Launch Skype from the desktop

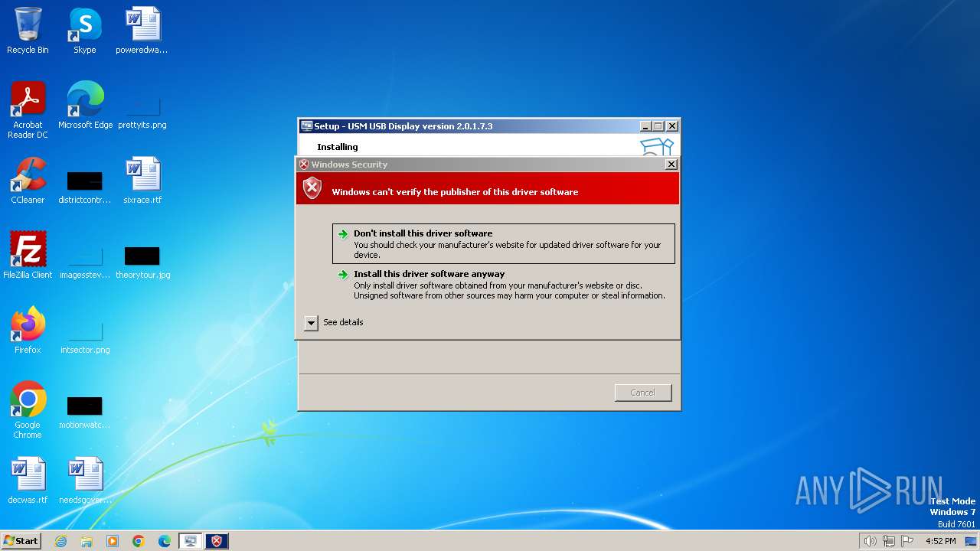[x=84, y=31]
